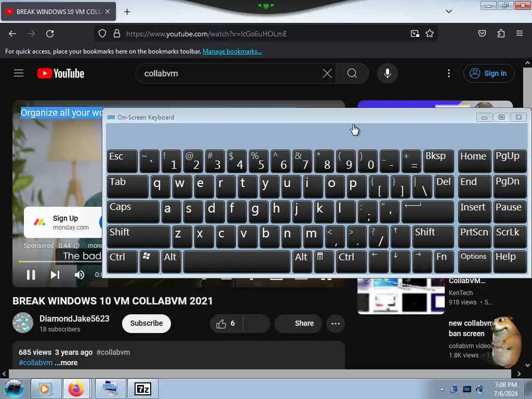
Task: Toggle left Alt key on keyboard
Action: pyautogui.click(x=171, y=262)
